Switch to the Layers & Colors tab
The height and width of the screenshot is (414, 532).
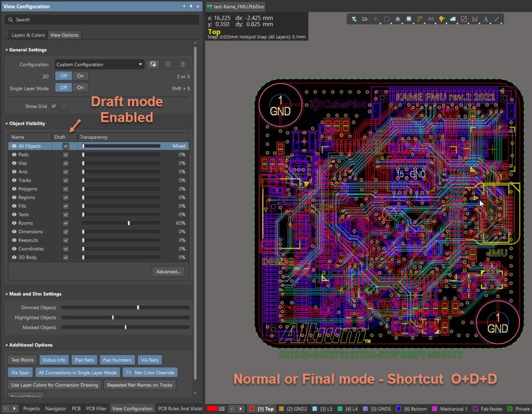[28, 35]
